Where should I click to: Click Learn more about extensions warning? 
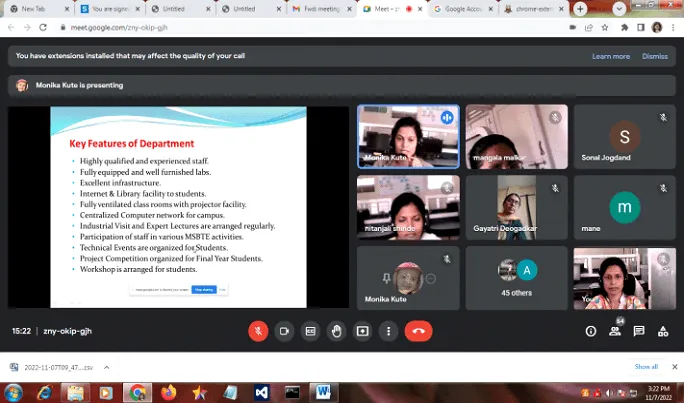point(611,56)
